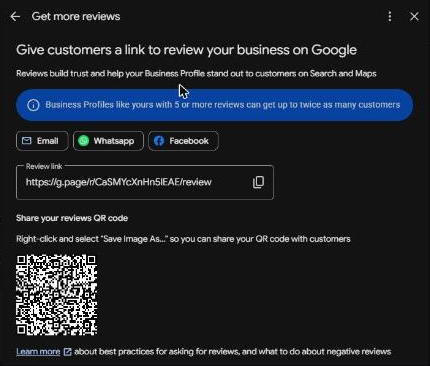This screenshot has height=366, width=430.
Task: Click the "Get more reviews" title text
Action: [76, 16]
